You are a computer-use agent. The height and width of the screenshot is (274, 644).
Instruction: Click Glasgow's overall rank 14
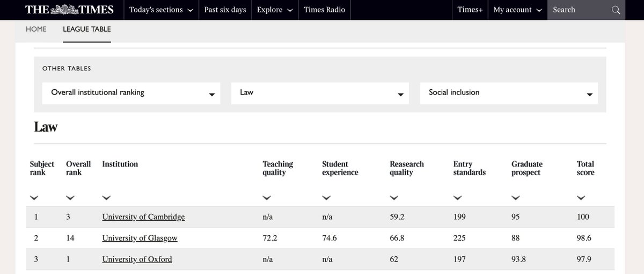click(x=70, y=238)
